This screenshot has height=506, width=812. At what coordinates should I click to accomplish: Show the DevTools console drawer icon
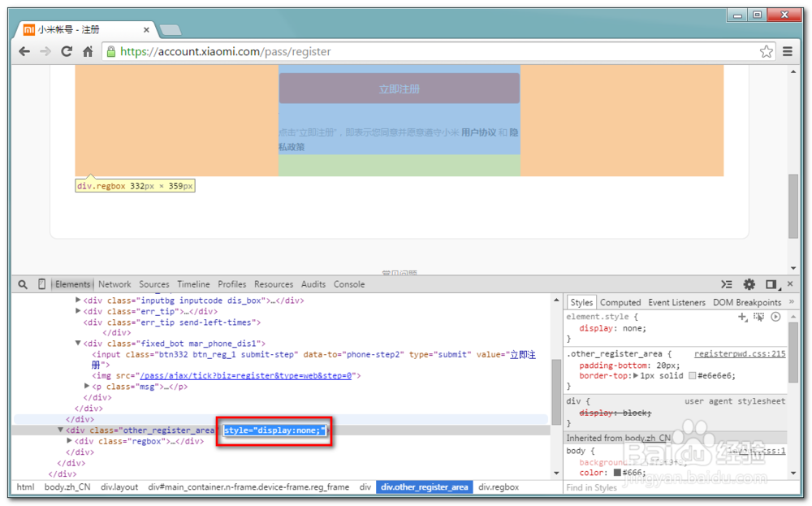[727, 284]
